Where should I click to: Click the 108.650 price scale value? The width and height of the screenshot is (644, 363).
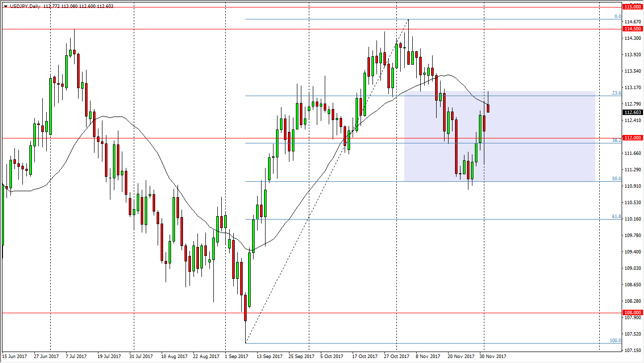634,285
